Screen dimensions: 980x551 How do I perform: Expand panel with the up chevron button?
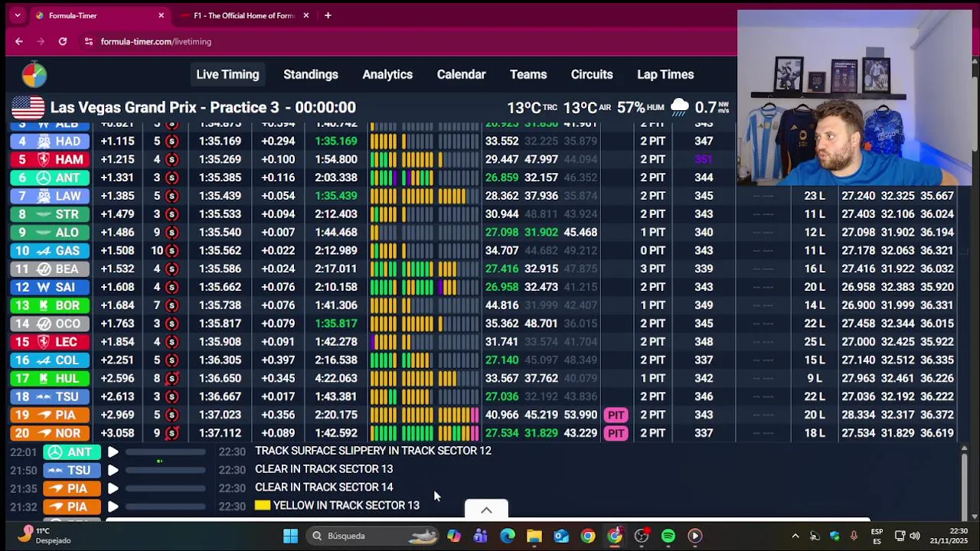pyautogui.click(x=486, y=510)
